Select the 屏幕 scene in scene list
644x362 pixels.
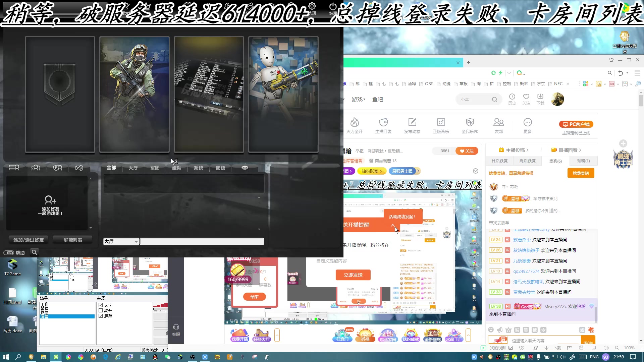(x=67, y=316)
